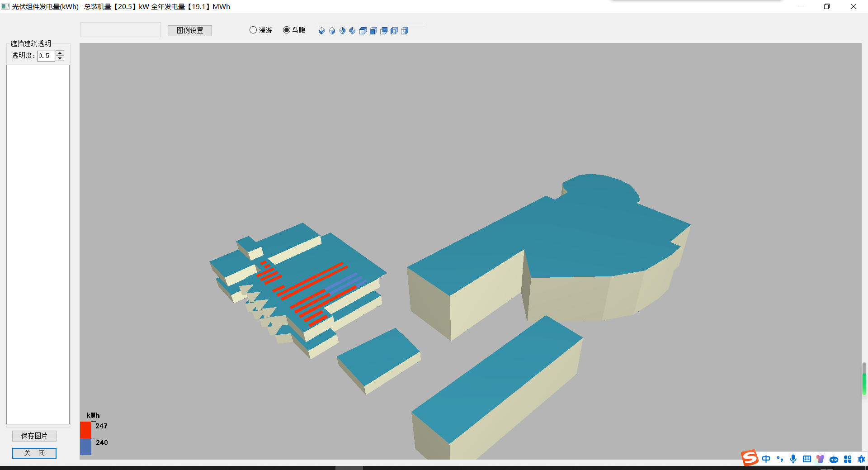Select the 鸟瞰 bird's-eye radio button
Viewport: 868px width, 470px height.
click(x=287, y=30)
